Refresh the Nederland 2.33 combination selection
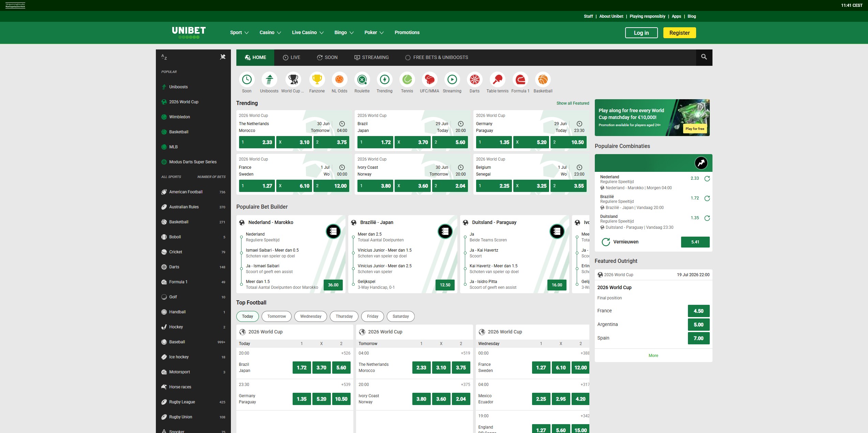The image size is (868, 433). tap(707, 179)
